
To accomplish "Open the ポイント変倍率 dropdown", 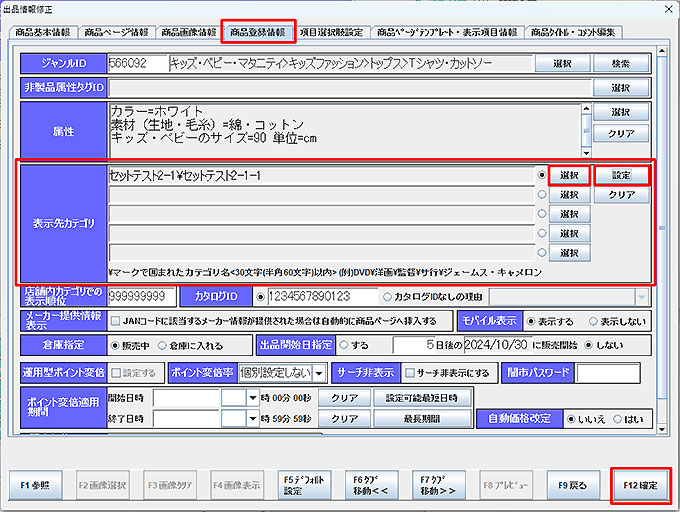I will tap(318, 372).
